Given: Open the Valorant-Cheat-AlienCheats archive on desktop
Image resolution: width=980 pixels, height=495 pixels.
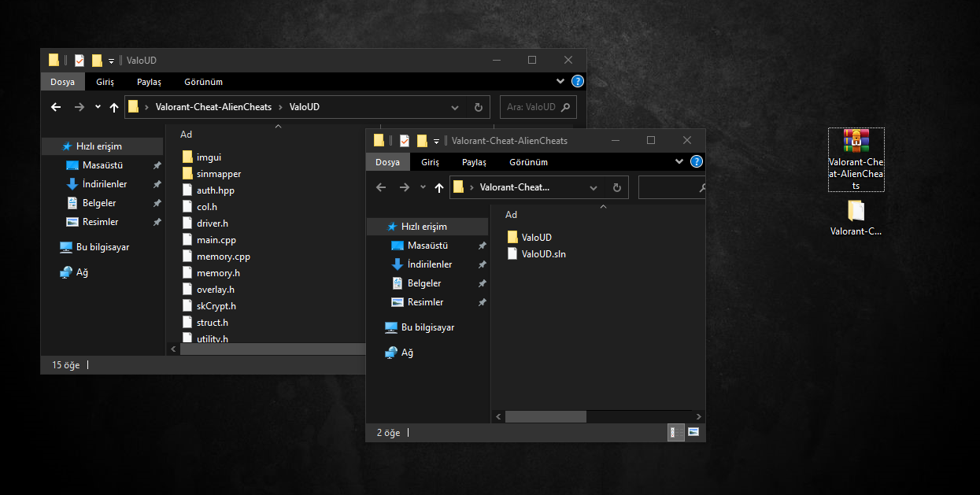Looking at the screenshot, I should click(x=856, y=160).
